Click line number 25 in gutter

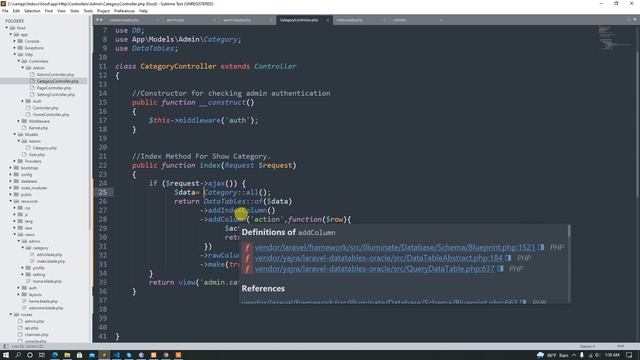102,192
